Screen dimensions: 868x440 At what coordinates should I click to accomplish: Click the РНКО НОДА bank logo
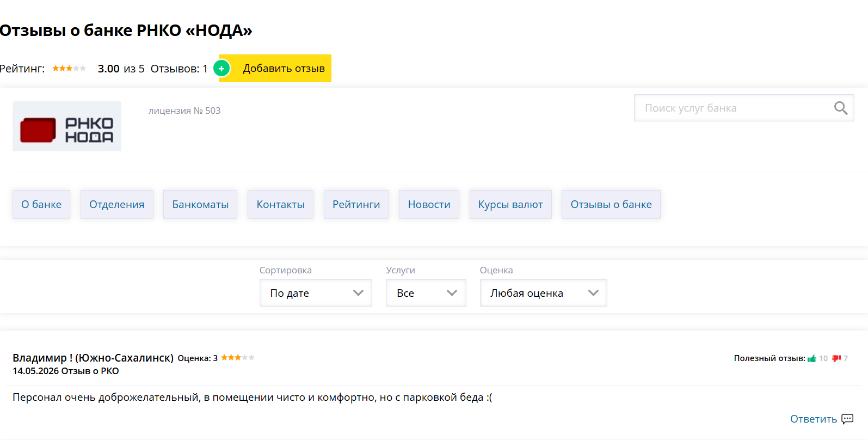[x=67, y=126]
